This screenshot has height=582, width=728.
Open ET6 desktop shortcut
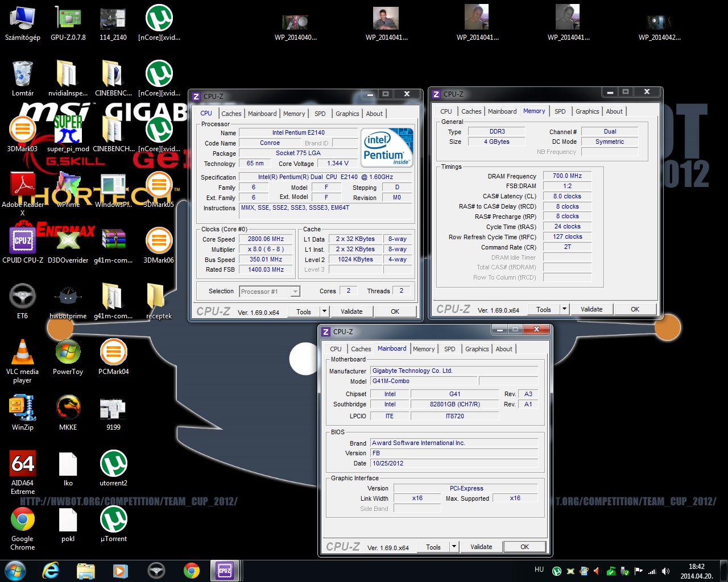pos(22,302)
